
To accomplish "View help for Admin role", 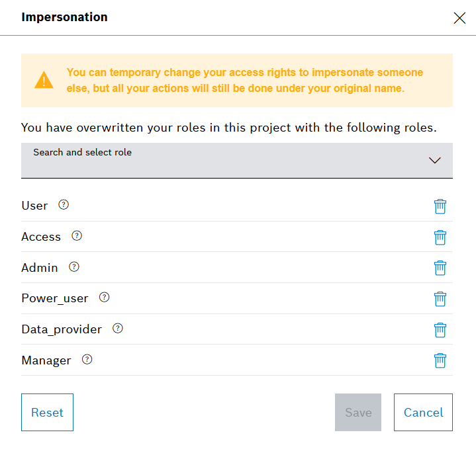I will (x=74, y=267).
